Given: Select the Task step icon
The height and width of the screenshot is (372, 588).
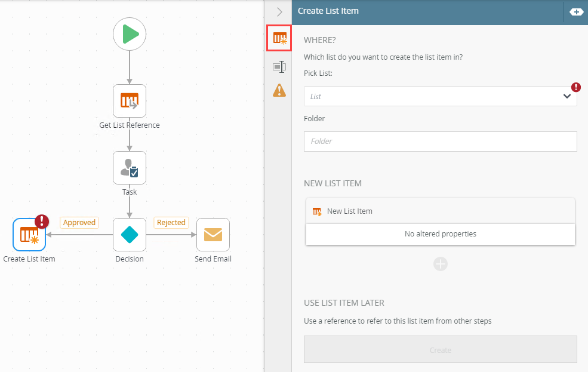Looking at the screenshot, I should click(130, 168).
